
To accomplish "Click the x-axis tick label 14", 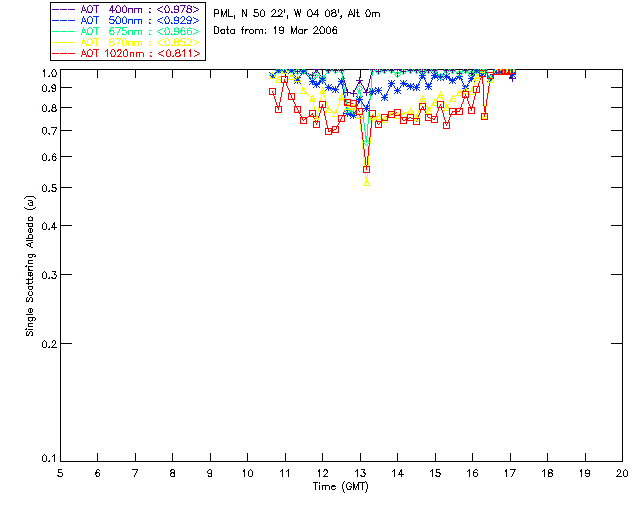I will click(398, 473).
